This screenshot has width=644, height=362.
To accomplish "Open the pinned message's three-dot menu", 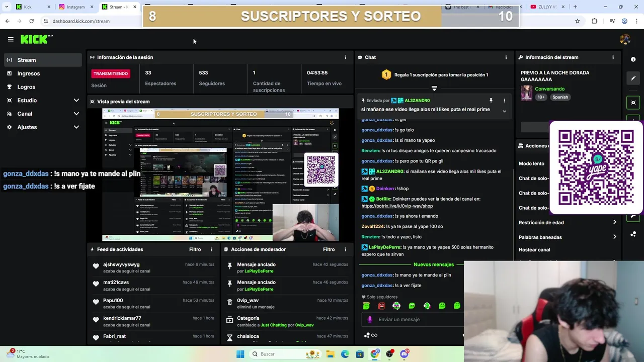I will point(504,101).
